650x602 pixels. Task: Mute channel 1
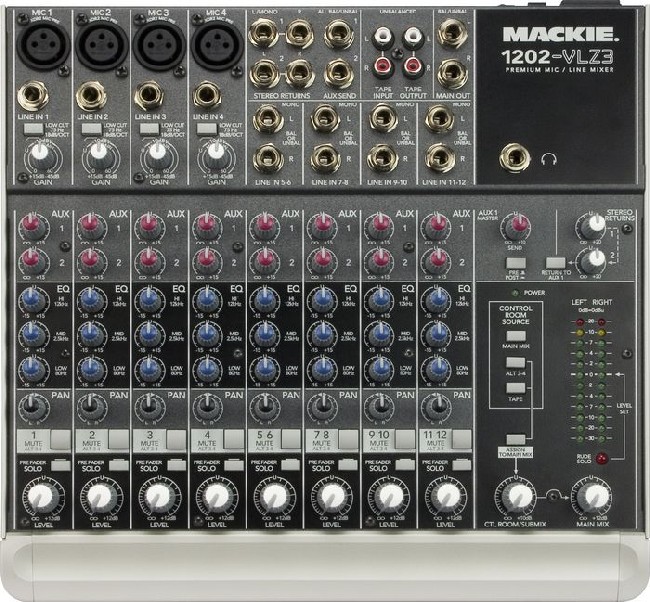coord(61,439)
